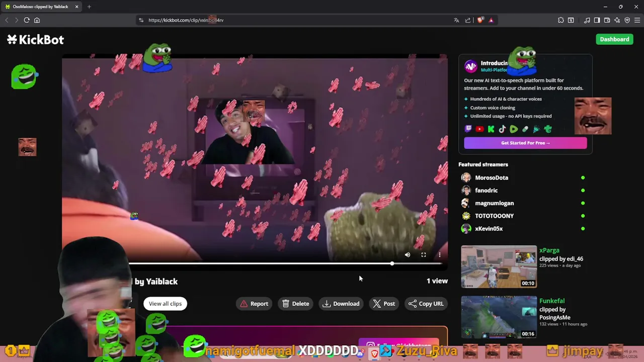Click the share page icon in address bar
The height and width of the screenshot is (362, 644).
(468, 20)
